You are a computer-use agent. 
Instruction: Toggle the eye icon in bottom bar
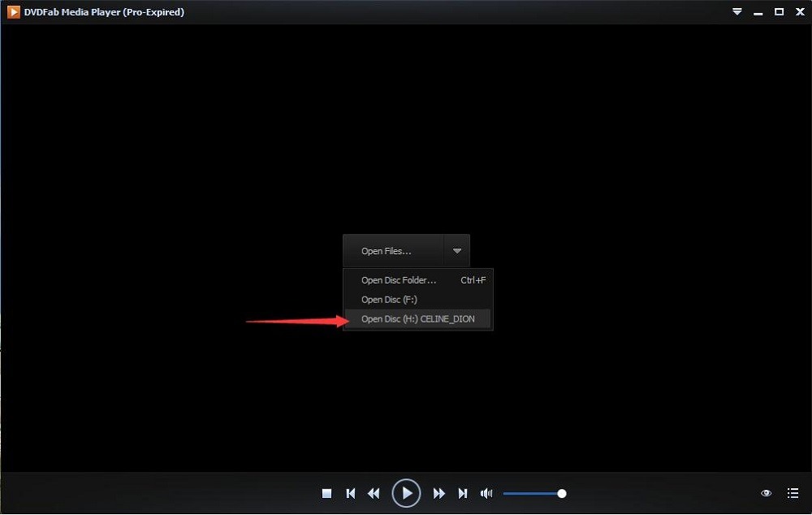pos(766,493)
